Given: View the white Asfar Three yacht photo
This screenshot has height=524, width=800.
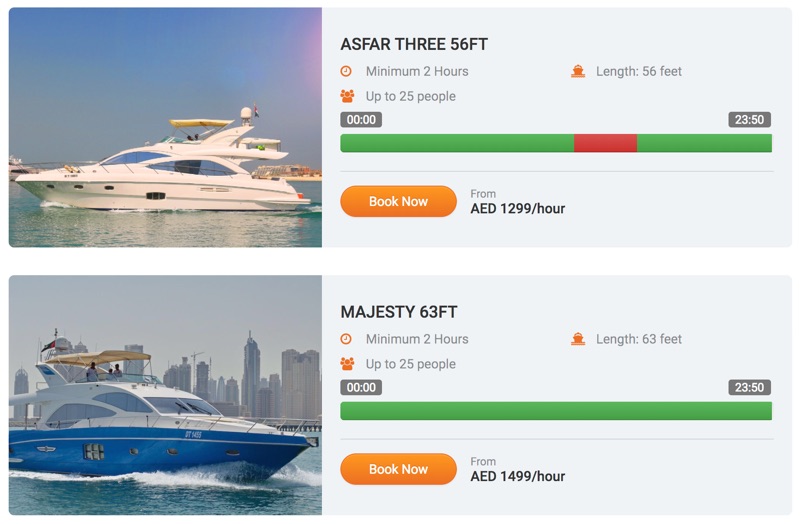Looking at the screenshot, I should (x=165, y=127).
